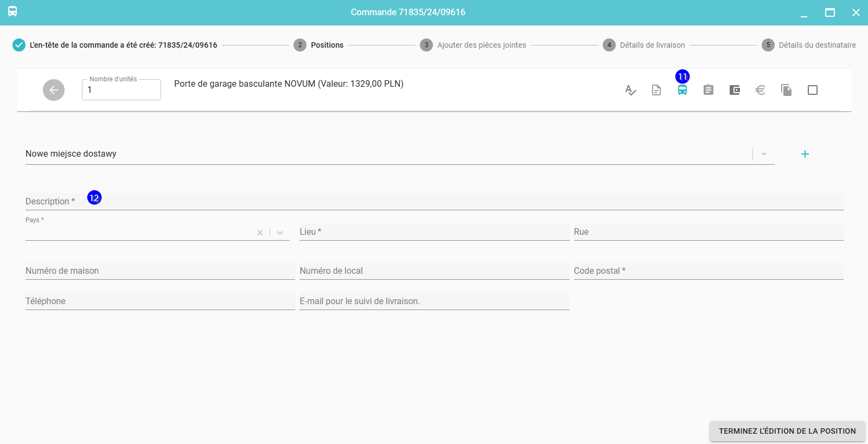This screenshot has width=868, height=444.
Task: Clear the Pays field with the X
Action: click(260, 233)
